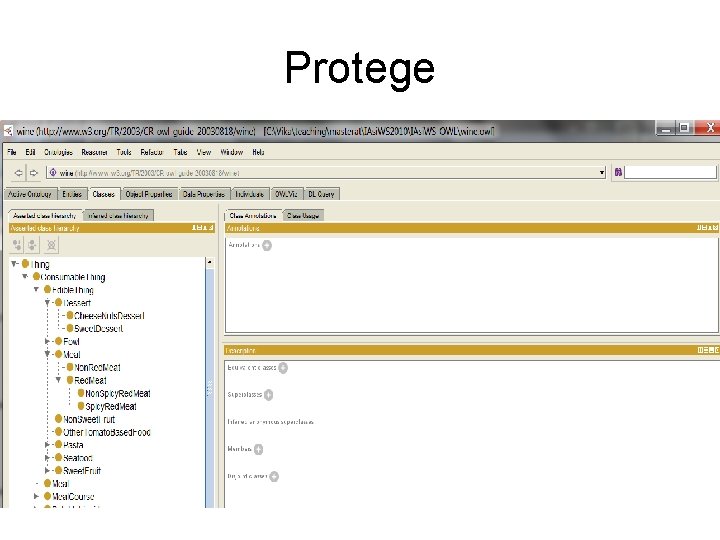
Task: Click Description panel header icons
Action: tap(708, 350)
